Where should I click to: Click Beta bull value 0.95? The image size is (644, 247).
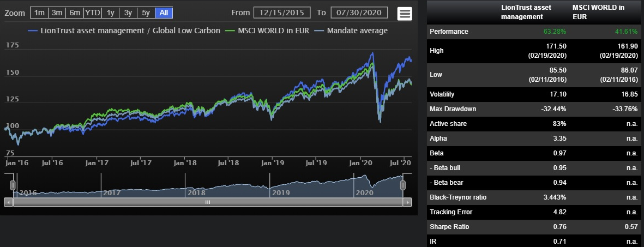[561, 168]
